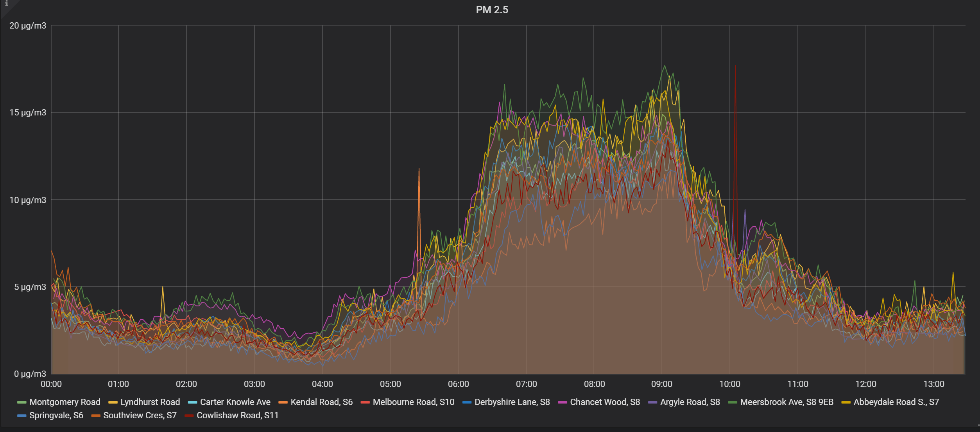Click the 03:00 time axis label

(254, 384)
